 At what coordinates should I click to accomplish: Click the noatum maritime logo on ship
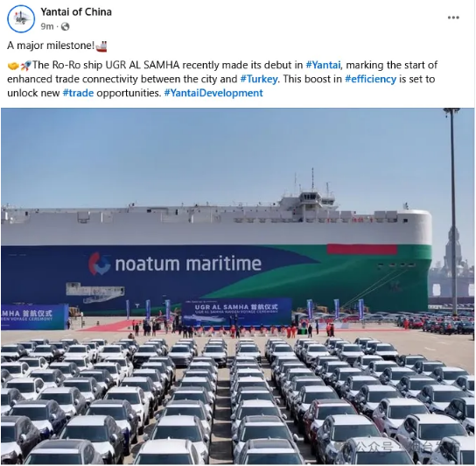coord(175,264)
